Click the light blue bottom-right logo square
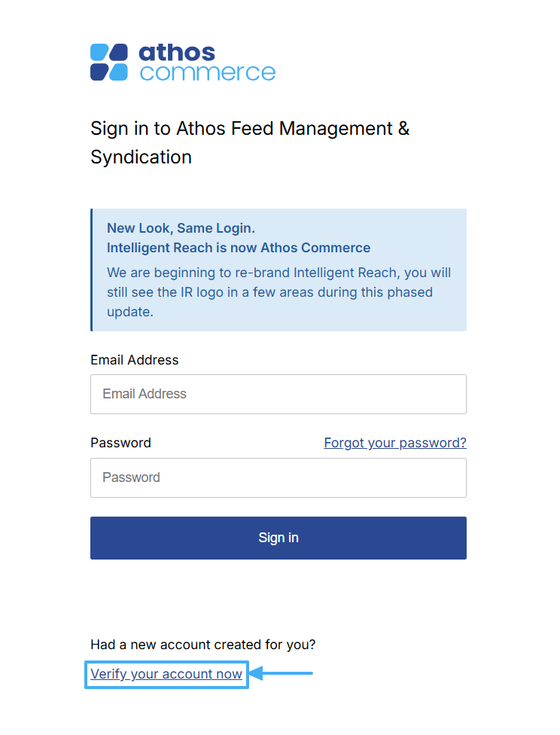 click(119, 72)
